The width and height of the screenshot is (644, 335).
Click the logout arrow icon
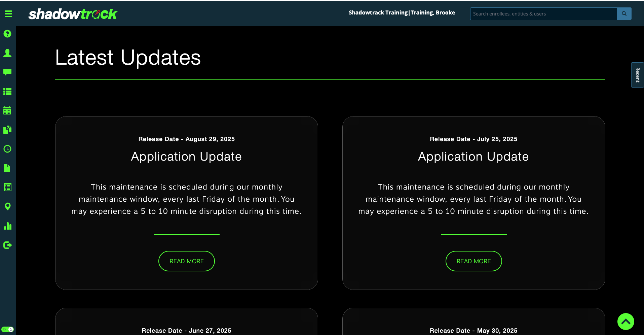click(7, 245)
